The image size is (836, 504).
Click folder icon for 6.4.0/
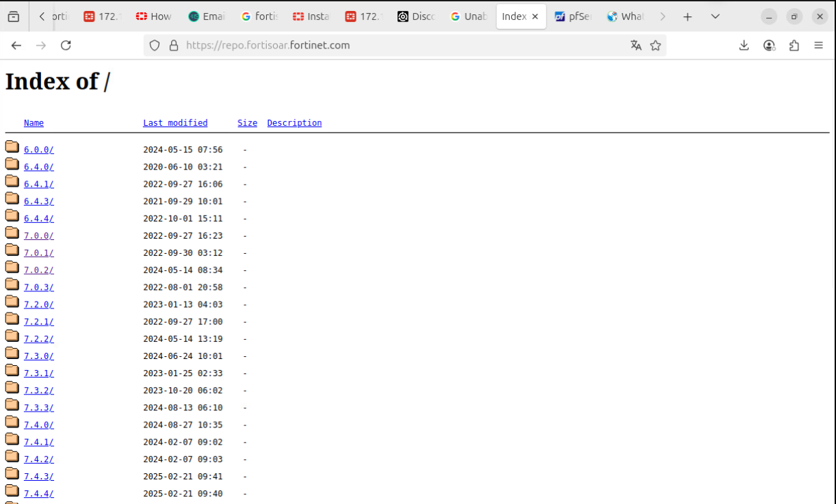(12, 163)
